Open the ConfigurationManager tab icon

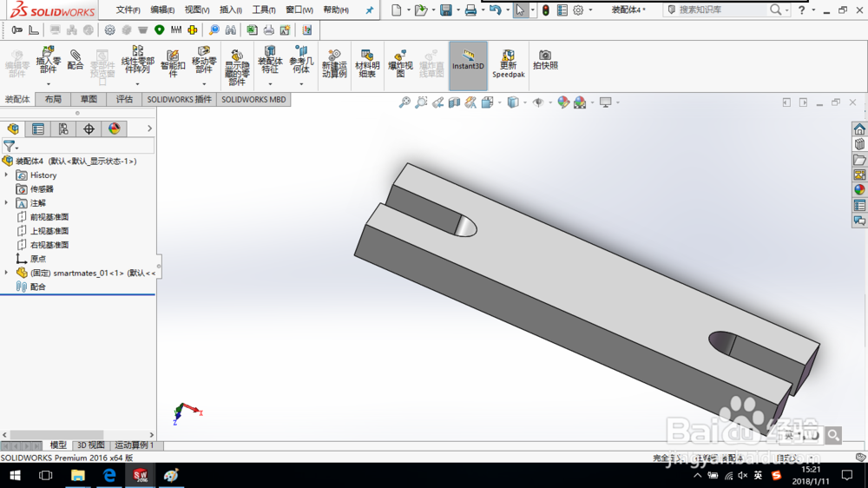63,129
